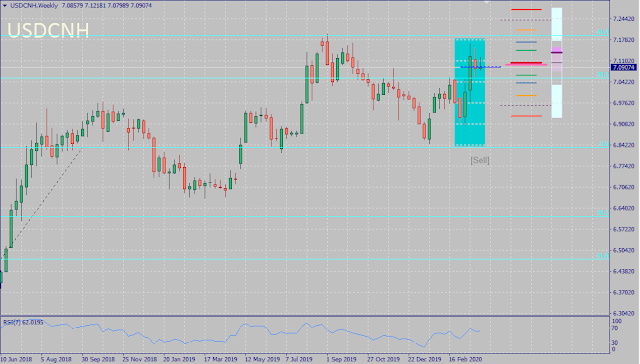The image size is (640, 364).
Task: Select the 20 Jan 2019 date label
Action: [x=180, y=360]
